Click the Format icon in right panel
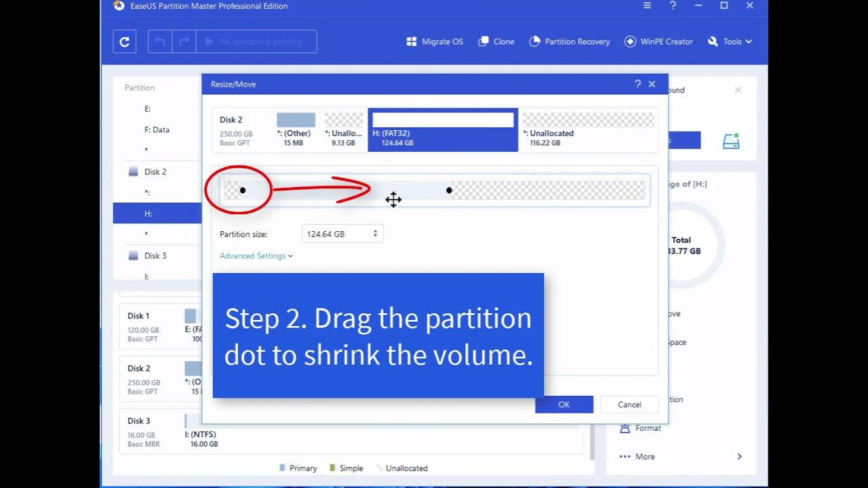The image size is (868, 488). click(x=625, y=428)
